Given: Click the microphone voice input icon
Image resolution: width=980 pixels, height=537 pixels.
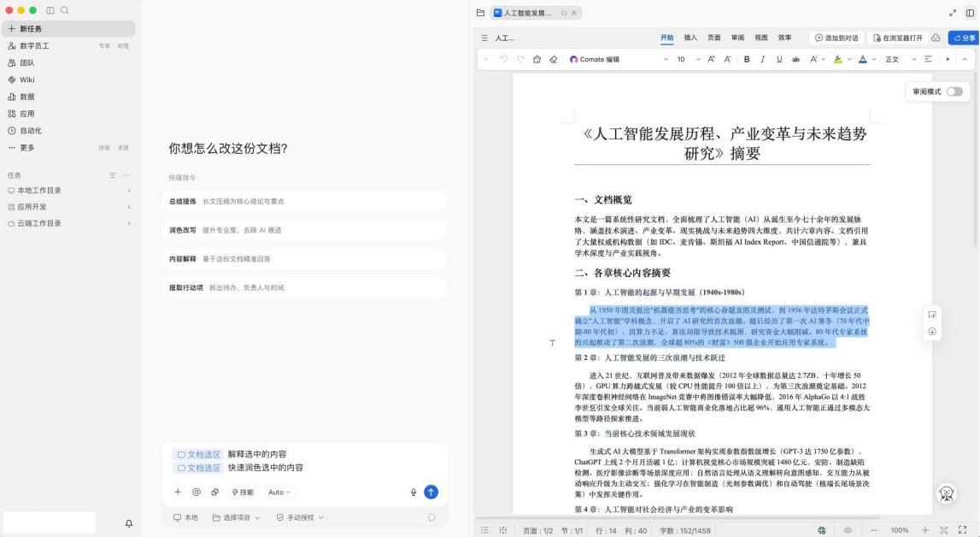Looking at the screenshot, I should (414, 492).
